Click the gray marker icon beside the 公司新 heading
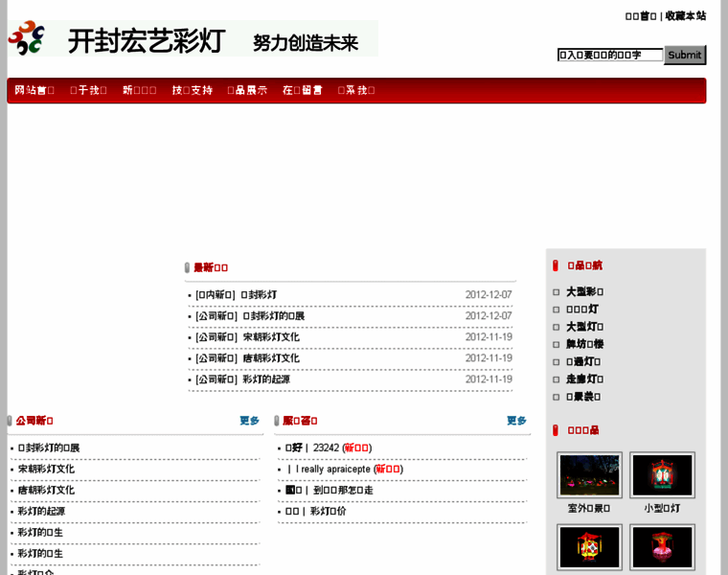The image size is (728, 575). pos(10,421)
